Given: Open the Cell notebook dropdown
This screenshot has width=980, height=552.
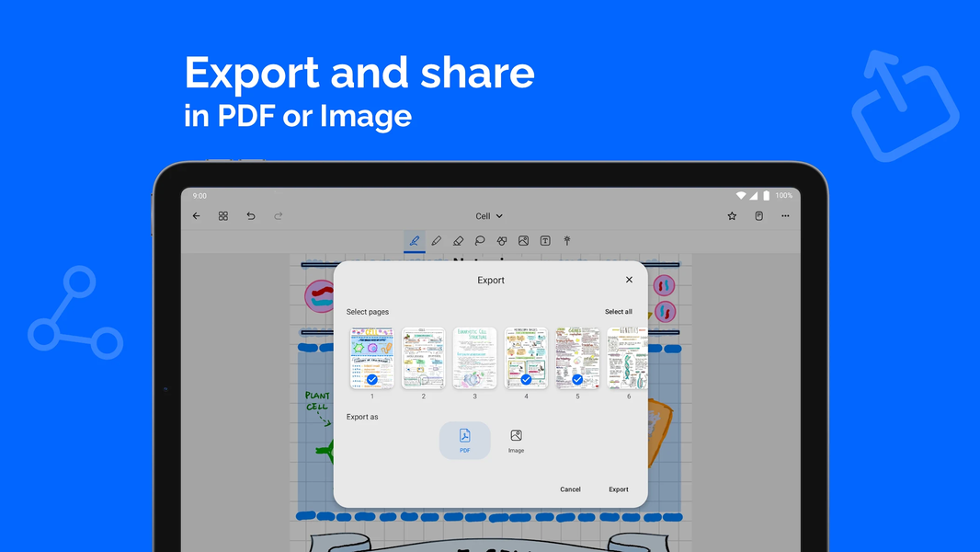Looking at the screenshot, I should point(487,215).
